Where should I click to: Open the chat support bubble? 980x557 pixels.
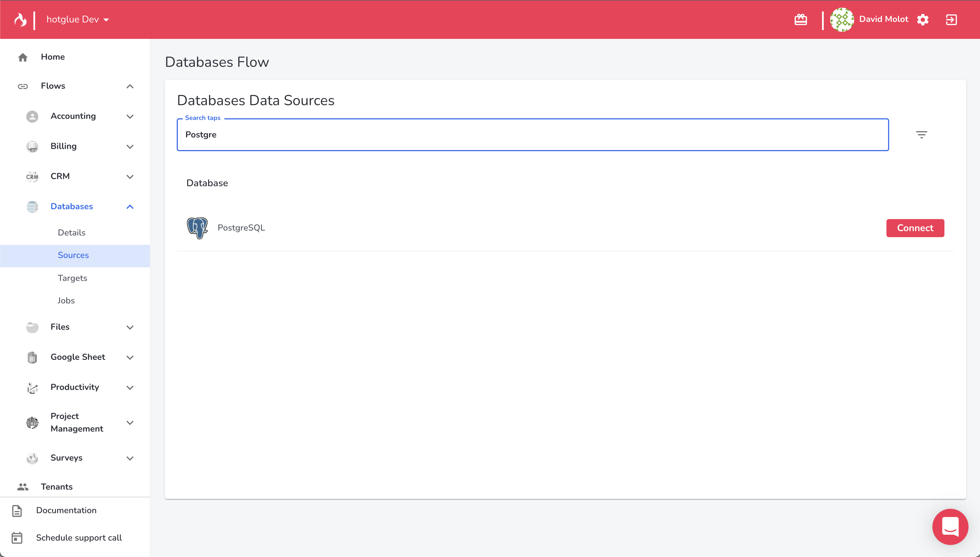click(950, 527)
